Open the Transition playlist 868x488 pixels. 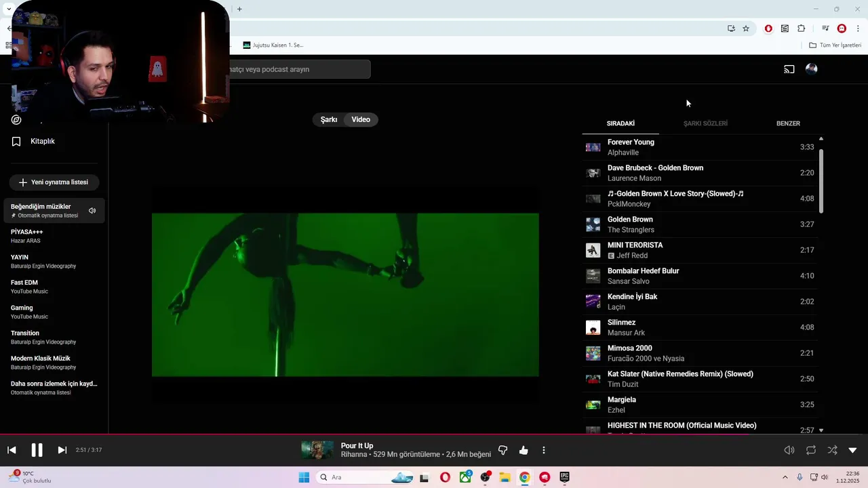coord(54,337)
